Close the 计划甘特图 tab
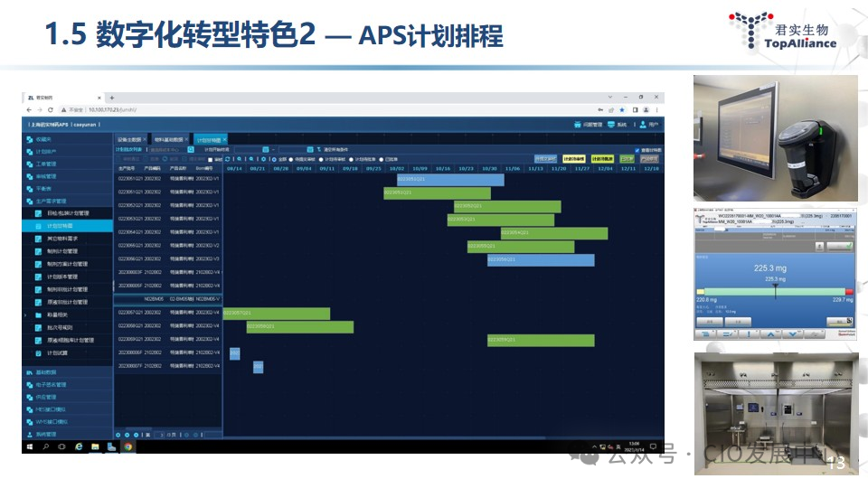The height and width of the screenshot is (488, 868). (x=225, y=139)
